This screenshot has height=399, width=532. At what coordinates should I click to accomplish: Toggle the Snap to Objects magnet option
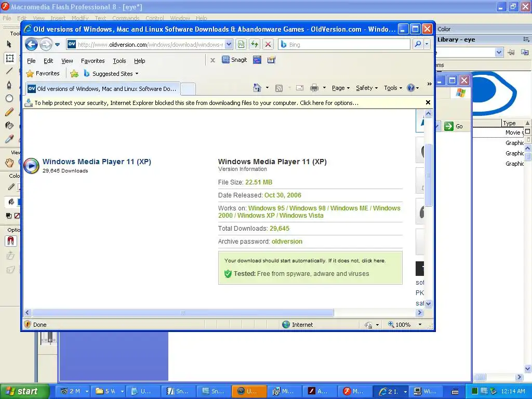click(x=10, y=241)
